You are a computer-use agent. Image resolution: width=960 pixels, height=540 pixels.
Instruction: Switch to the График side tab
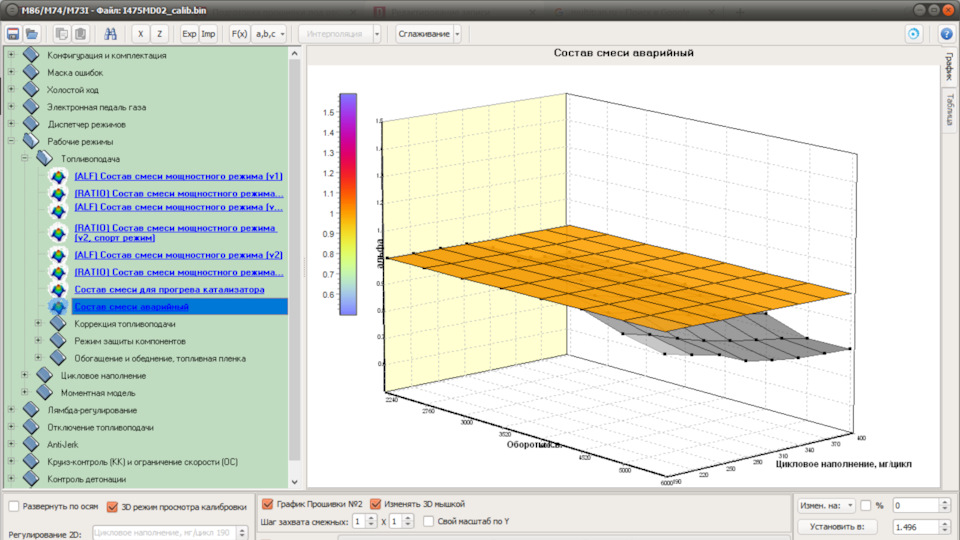coord(949,67)
